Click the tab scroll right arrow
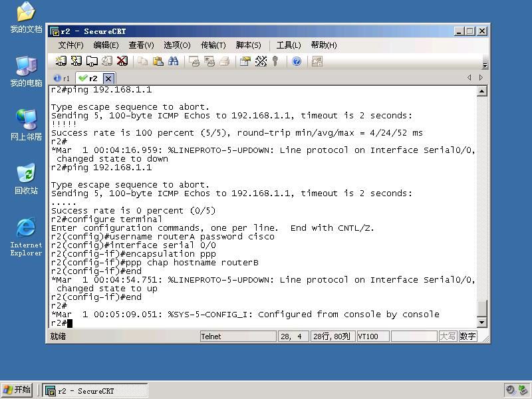Screen dimensions: 532x399 (481, 78)
